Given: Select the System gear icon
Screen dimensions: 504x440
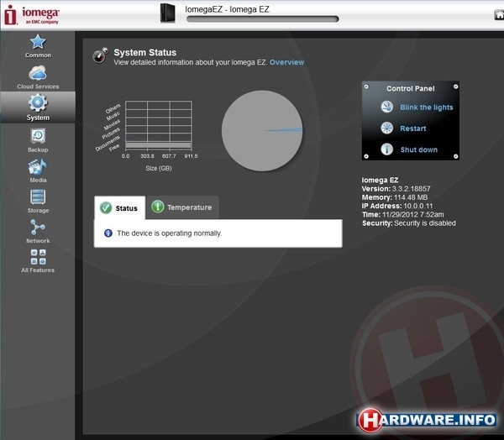Looking at the screenshot, I should (38, 102).
